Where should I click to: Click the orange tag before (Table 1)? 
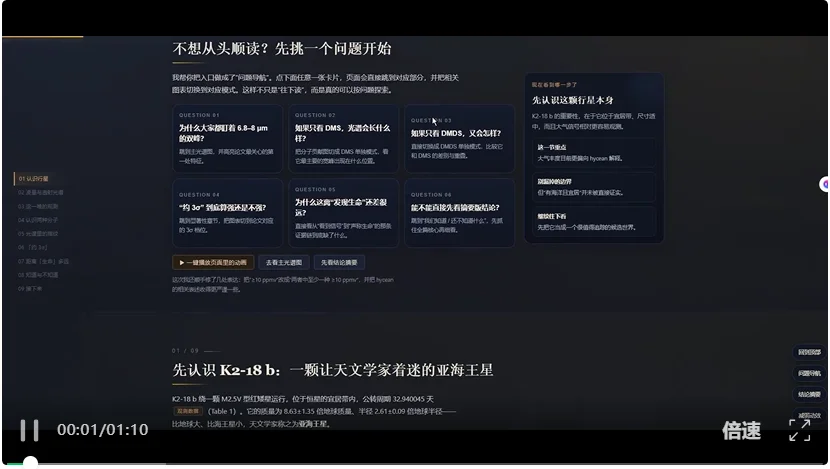tap(187, 411)
